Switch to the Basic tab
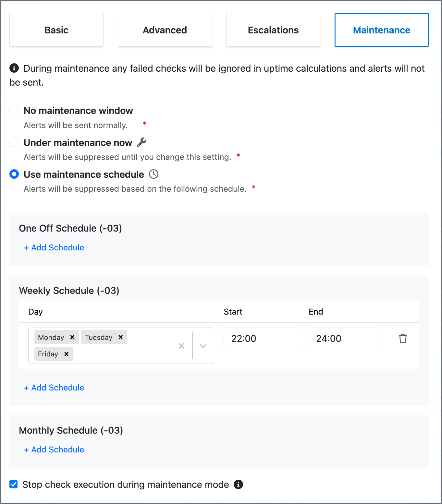Viewport: 442px width, 504px height. (56, 30)
